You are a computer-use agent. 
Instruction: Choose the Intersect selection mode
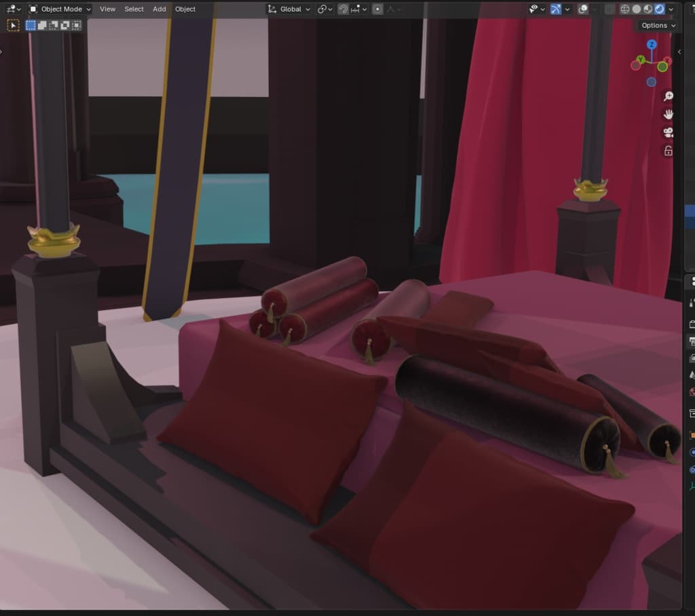77,26
